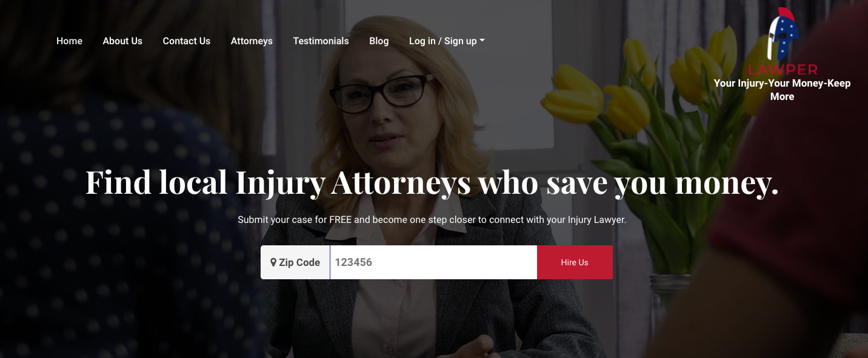Click the Submit your case for FREE subtitle
Viewport: 868px width, 358px height.
pyautogui.click(x=432, y=220)
